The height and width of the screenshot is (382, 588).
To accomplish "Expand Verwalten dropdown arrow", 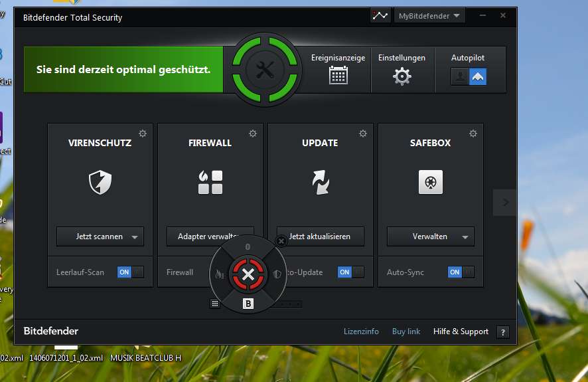I will coord(465,237).
